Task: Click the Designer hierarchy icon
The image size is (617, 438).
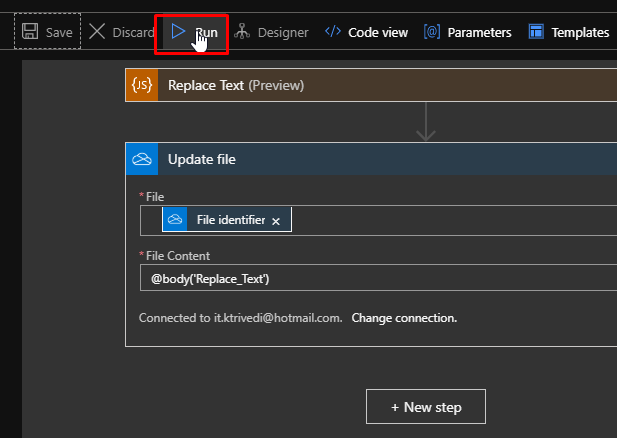Action: coord(242,31)
